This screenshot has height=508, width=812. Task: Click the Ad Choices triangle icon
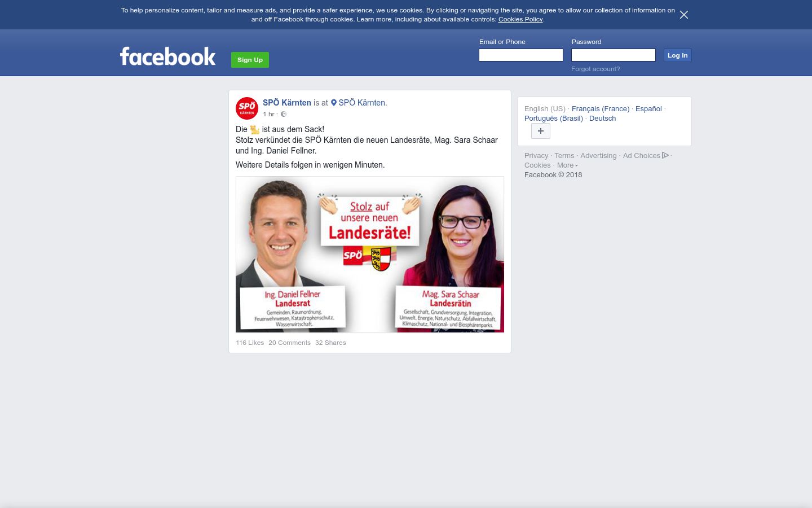point(665,155)
